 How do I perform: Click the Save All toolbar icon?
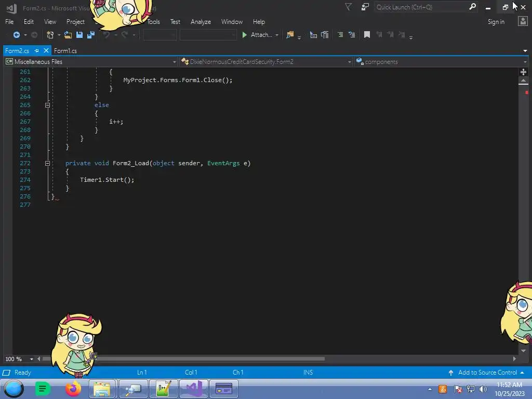[90, 35]
